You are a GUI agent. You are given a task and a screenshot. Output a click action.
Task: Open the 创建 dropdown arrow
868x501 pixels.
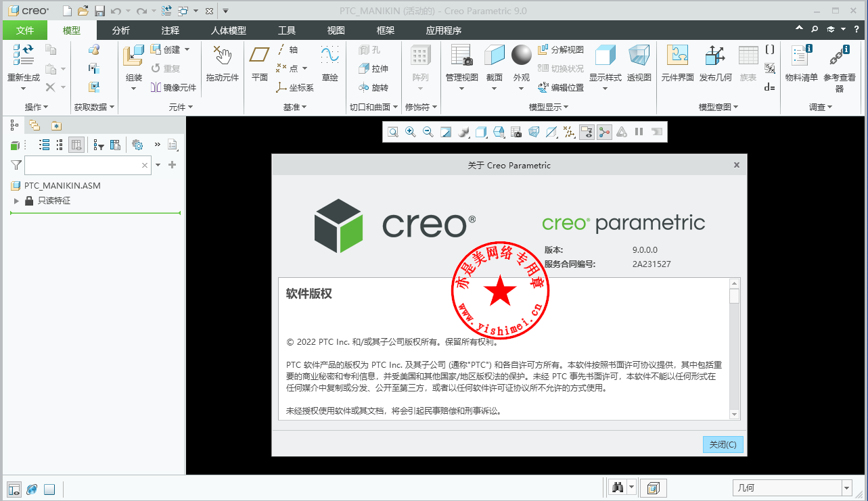click(187, 49)
